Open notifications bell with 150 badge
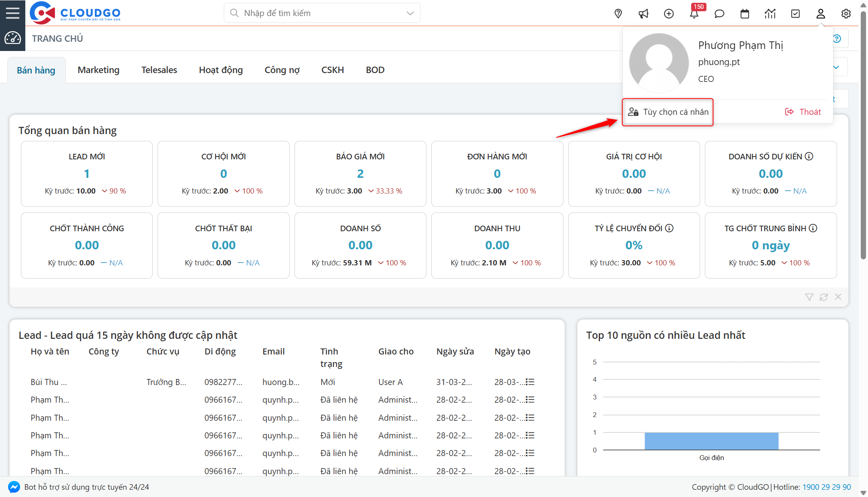 pyautogui.click(x=694, y=14)
